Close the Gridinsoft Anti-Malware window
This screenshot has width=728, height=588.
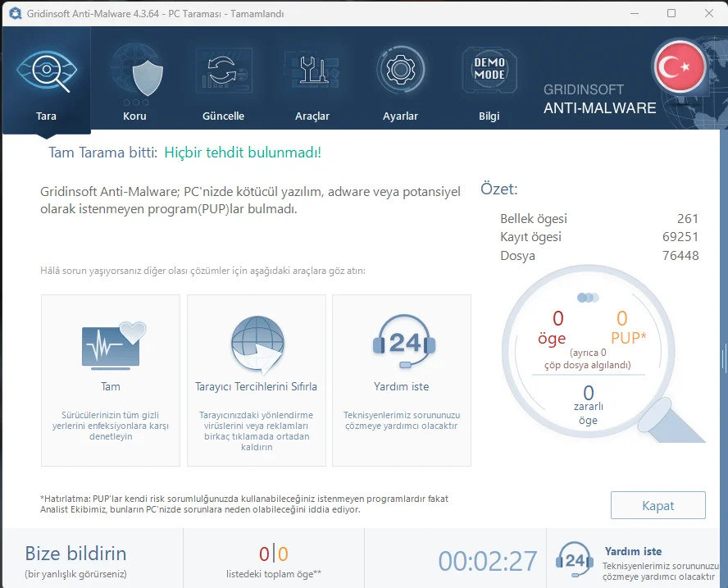click(x=709, y=13)
